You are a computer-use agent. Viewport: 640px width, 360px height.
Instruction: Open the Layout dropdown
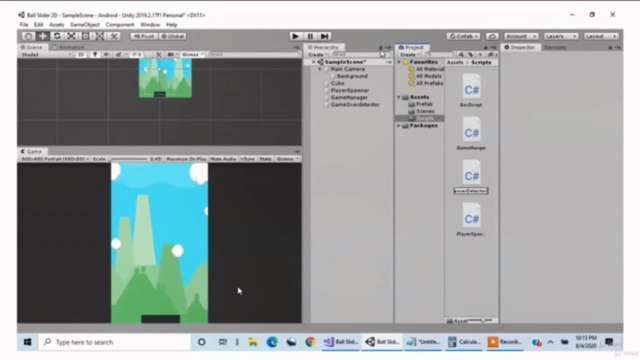click(x=601, y=36)
